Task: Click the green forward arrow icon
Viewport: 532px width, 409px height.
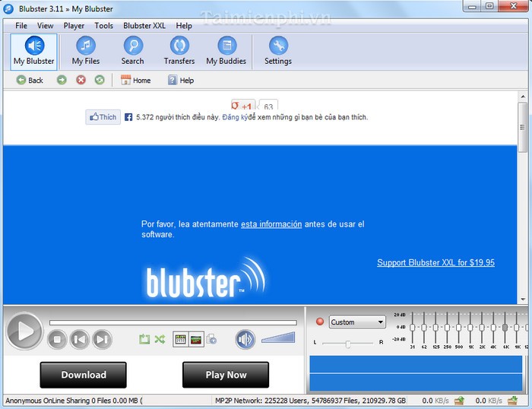Action: pos(62,80)
